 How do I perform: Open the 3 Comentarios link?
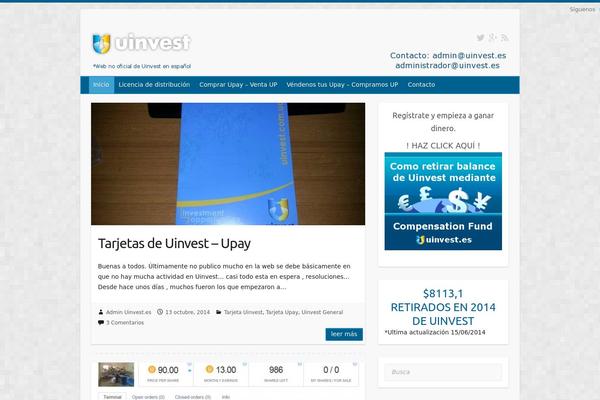point(125,323)
